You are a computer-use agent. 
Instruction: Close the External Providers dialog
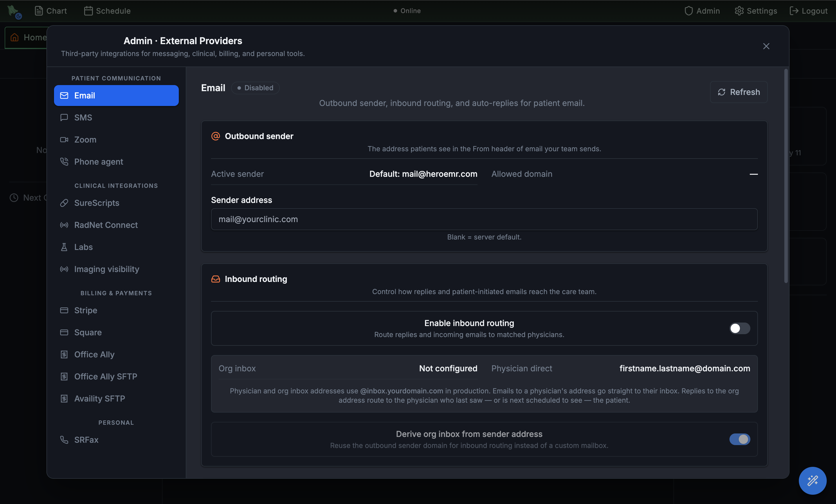[x=766, y=46]
